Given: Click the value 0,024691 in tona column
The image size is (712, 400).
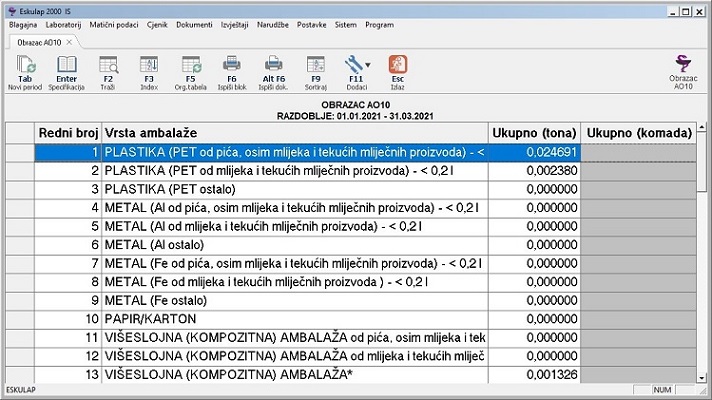Looking at the screenshot, I should pyautogui.click(x=552, y=152).
